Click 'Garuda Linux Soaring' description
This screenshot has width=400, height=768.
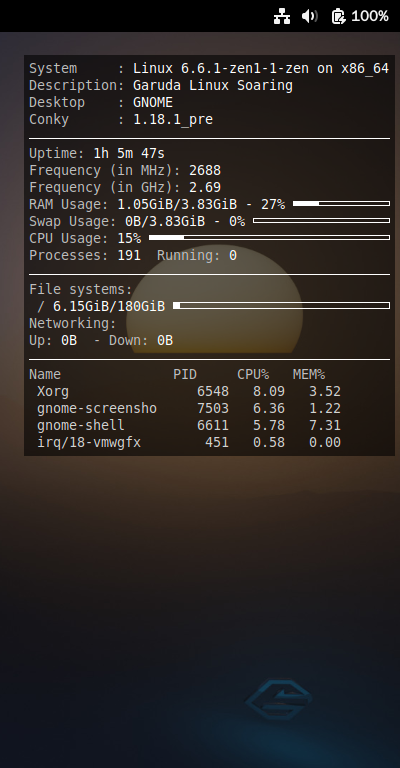(212, 86)
